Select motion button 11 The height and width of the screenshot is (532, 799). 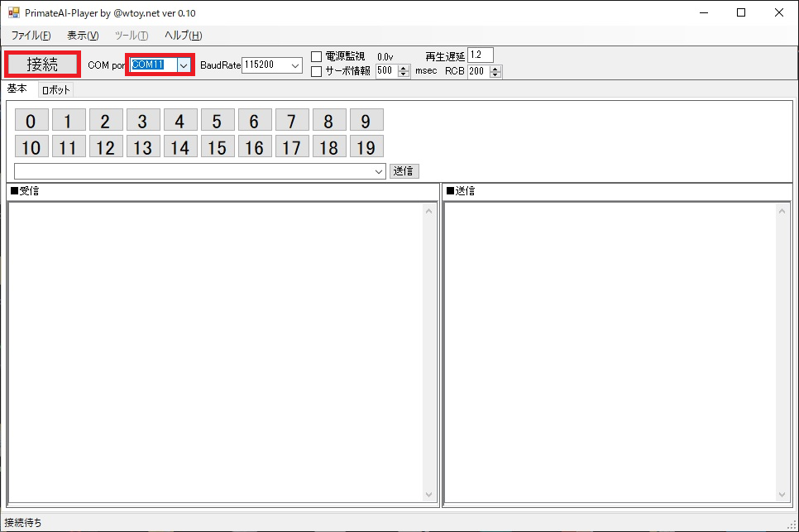click(69, 146)
